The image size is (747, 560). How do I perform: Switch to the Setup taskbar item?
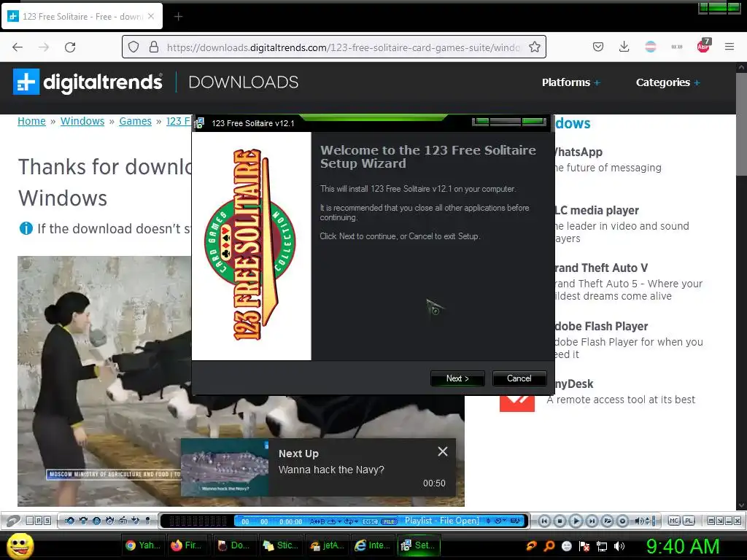pyautogui.click(x=419, y=545)
